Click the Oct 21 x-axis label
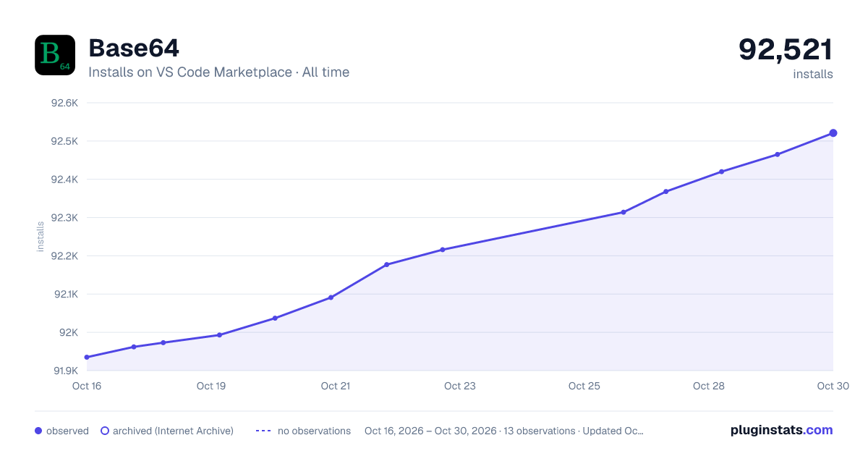Viewport: 868px width, 456px height. 336,386
